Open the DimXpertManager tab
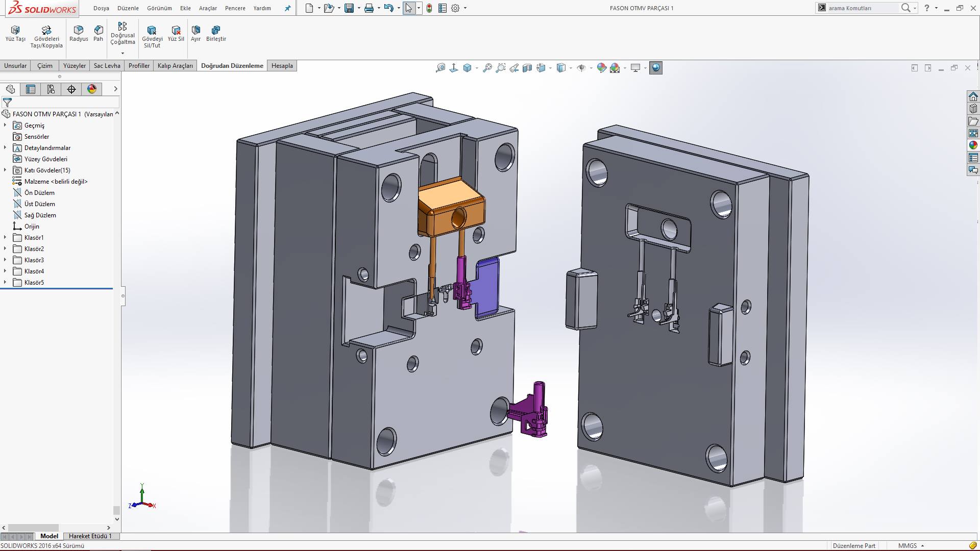The height and width of the screenshot is (551, 980). pyautogui.click(x=71, y=89)
